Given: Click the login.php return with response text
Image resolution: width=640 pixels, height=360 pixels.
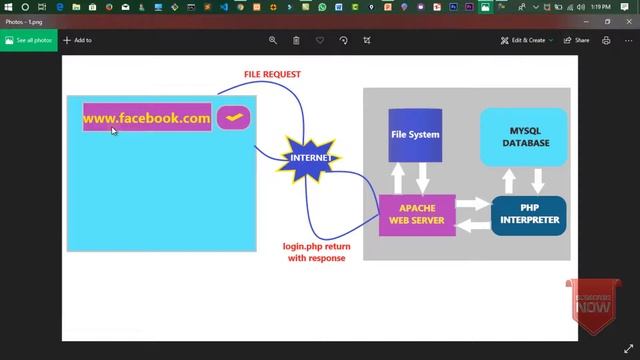Looking at the screenshot, I should pyautogui.click(x=317, y=252).
